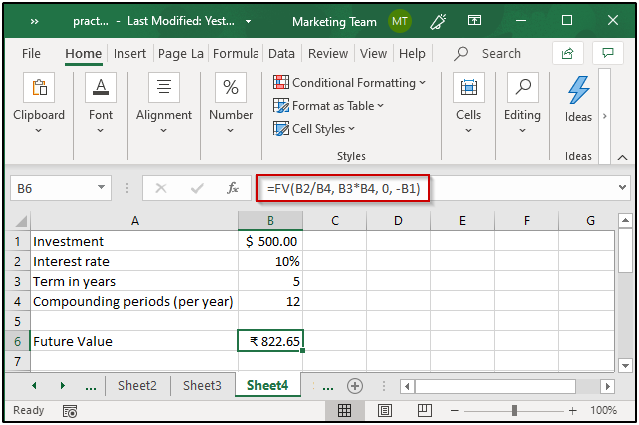639x425 pixels.
Task: Open the Help ribbon tab
Action: point(412,53)
